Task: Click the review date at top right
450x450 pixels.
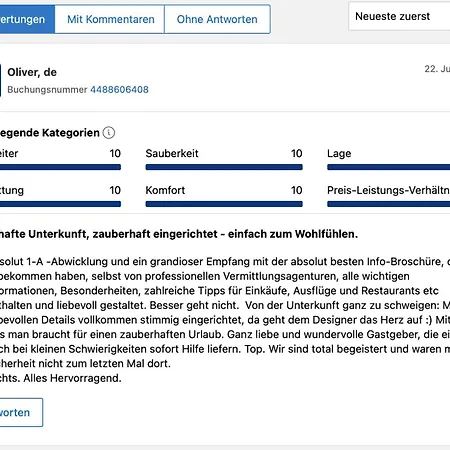Action: (x=437, y=69)
